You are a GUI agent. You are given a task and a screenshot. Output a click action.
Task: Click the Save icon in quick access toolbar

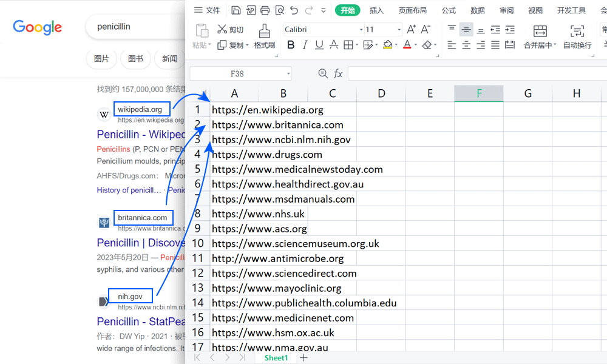point(236,10)
